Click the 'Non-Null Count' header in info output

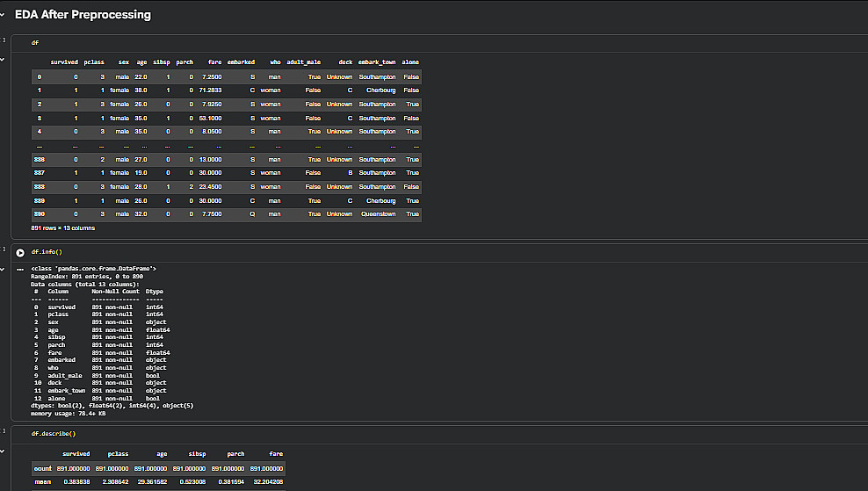(x=116, y=291)
